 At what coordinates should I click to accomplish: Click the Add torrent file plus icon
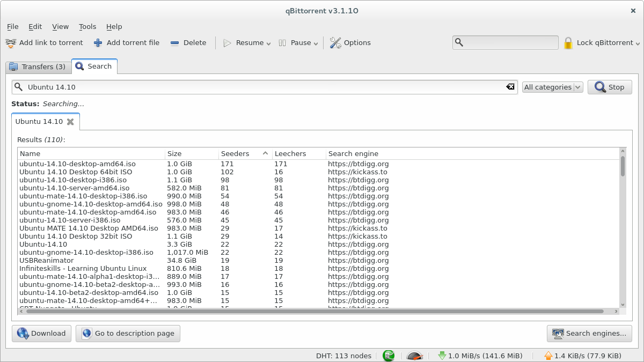point(98,43)
